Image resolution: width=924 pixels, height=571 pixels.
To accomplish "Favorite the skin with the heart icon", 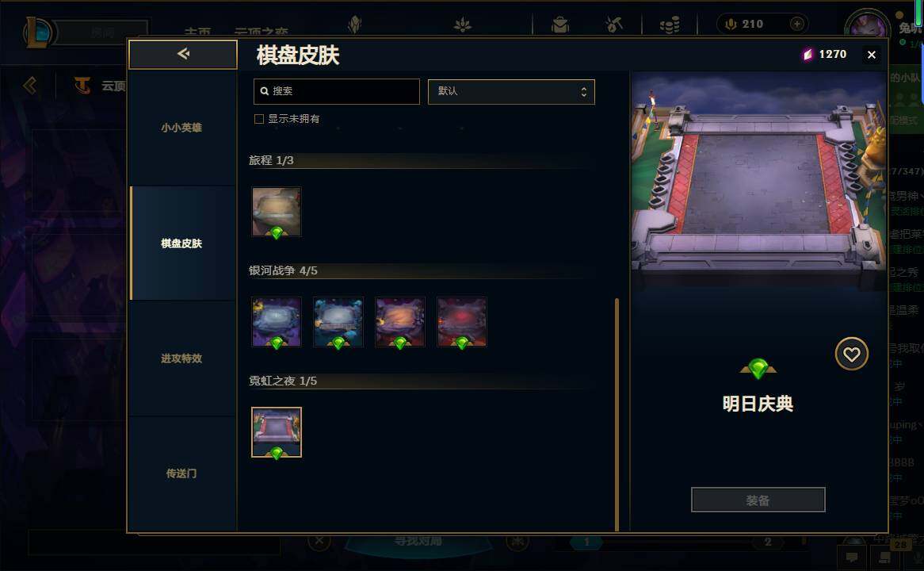I will pyautogui.click(x=852, y=354).
